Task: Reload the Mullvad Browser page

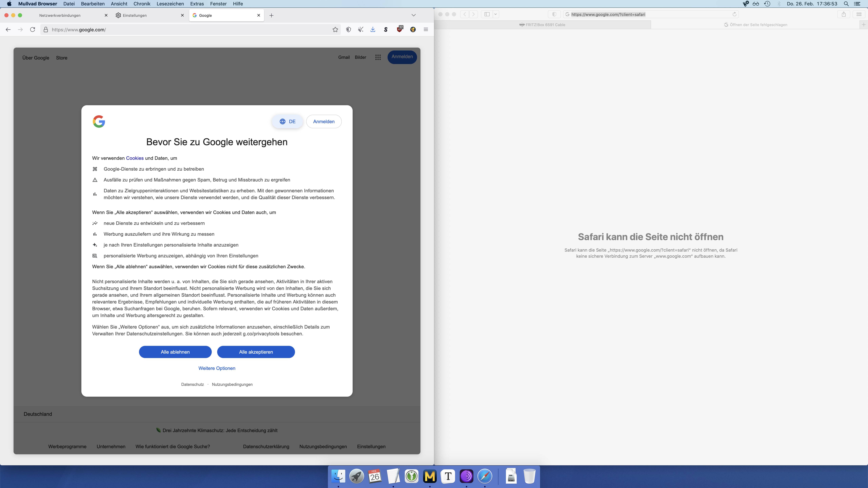Action: click(x=32, y=30)
